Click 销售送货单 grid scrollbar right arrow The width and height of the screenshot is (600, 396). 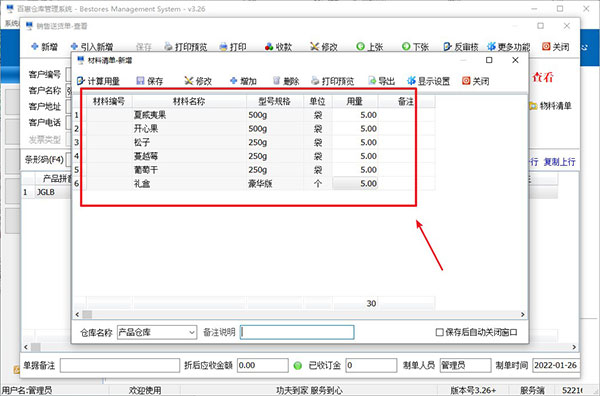pos(574,347)
